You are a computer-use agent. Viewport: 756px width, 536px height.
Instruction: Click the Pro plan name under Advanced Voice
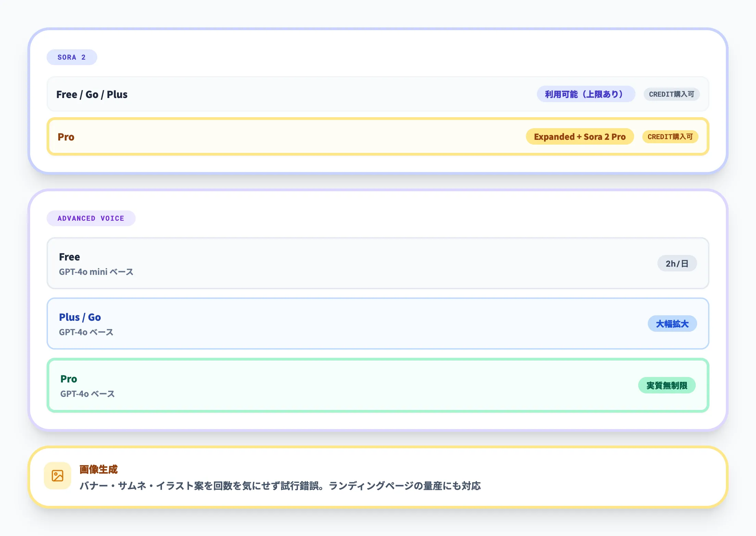point(69,379)
